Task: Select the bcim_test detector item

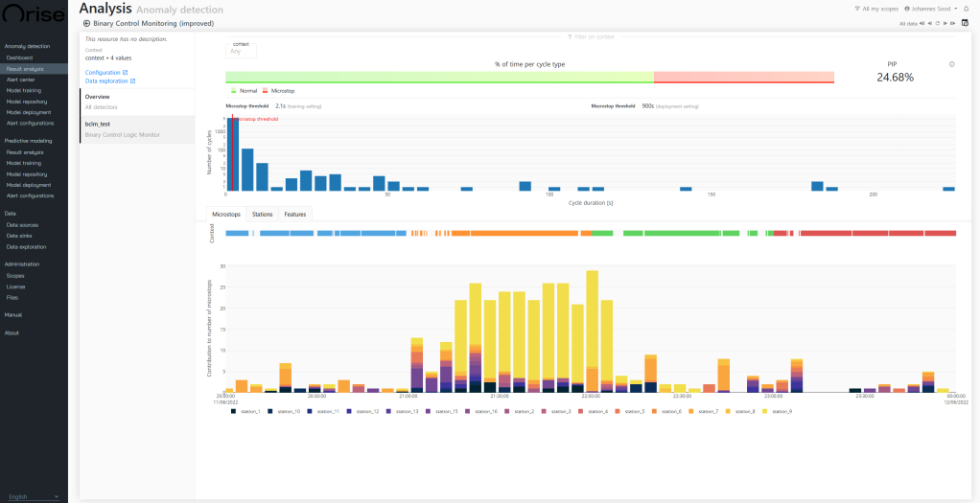Action: (x=136, y=129)
